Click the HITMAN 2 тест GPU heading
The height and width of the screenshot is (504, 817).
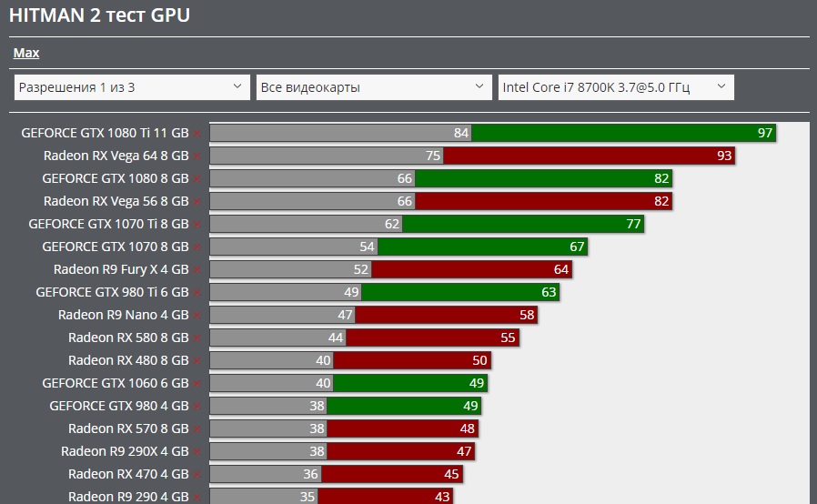[99, 15]
